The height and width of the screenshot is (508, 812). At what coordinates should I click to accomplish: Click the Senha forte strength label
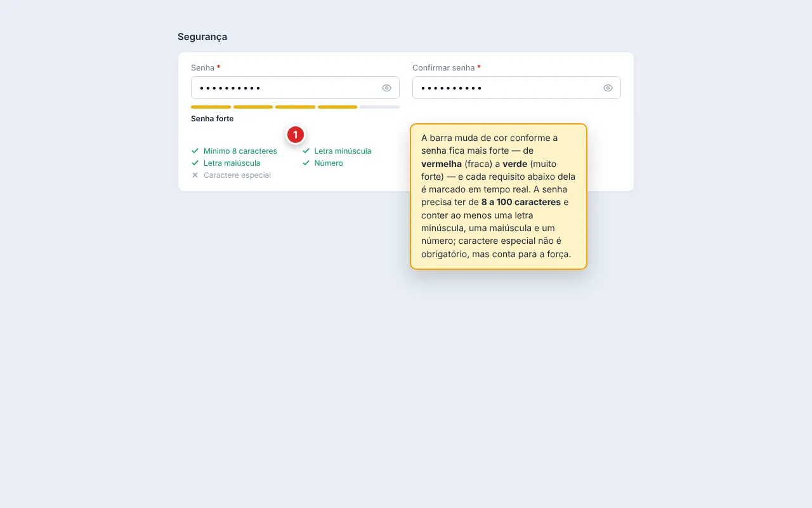(x=212, y=119)
